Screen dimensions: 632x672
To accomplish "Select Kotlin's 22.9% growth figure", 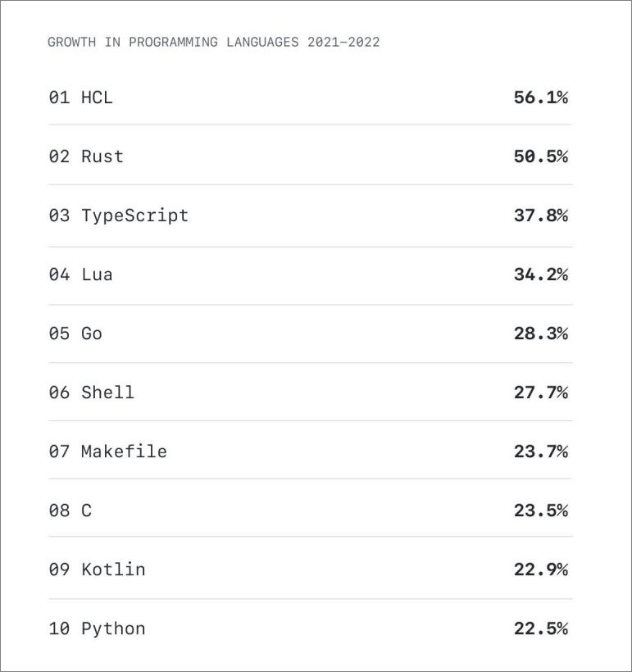I will (x=540, y=570).
